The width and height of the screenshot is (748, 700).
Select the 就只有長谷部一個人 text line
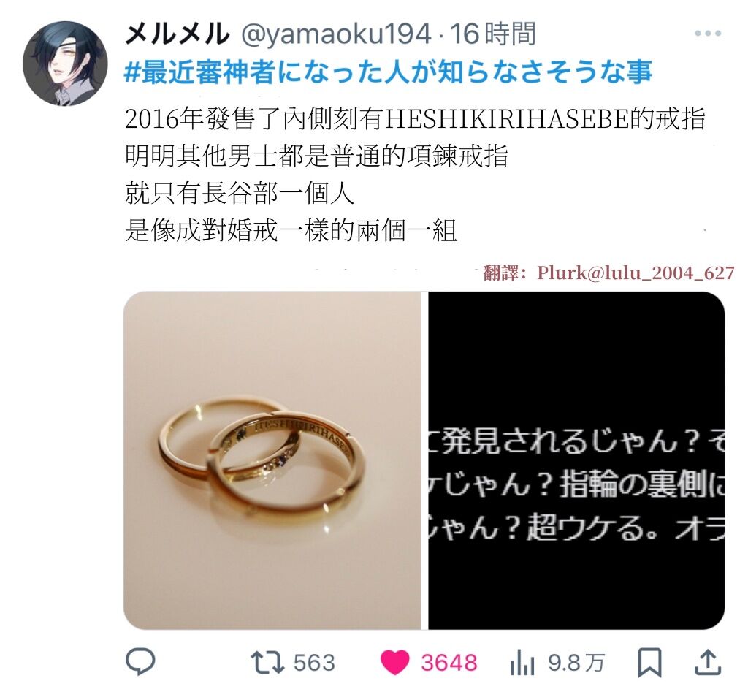point(240,194)
